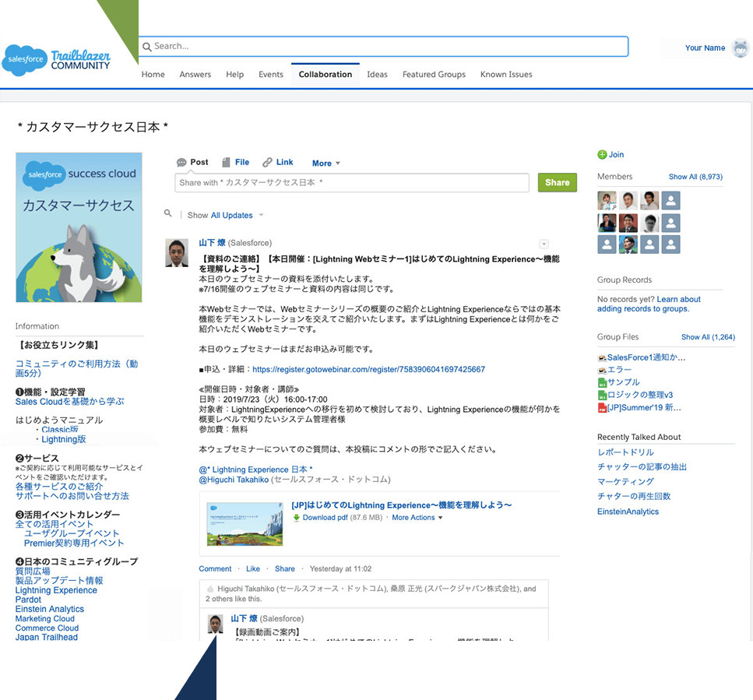Click the Share link under the post

[x=285, y=568]
